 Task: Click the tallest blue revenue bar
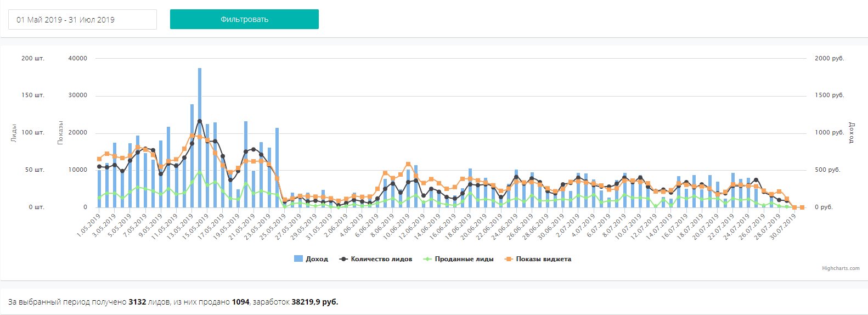(x=200, y=137)
